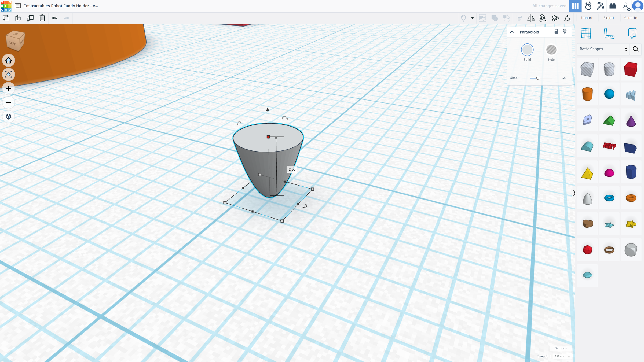Open the Basic Shapes dropdown
The height and width of the screenshot is (362, 644).
coord(603,49)
